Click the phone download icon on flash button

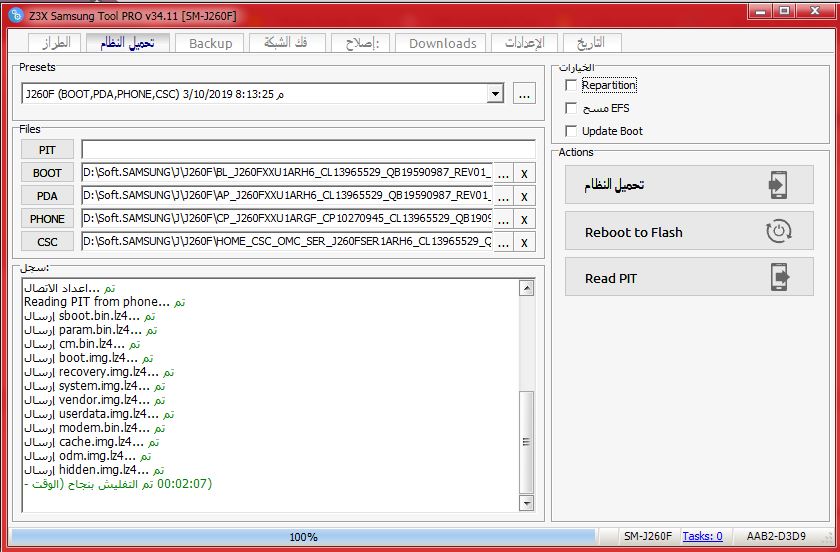click(778, 185)
